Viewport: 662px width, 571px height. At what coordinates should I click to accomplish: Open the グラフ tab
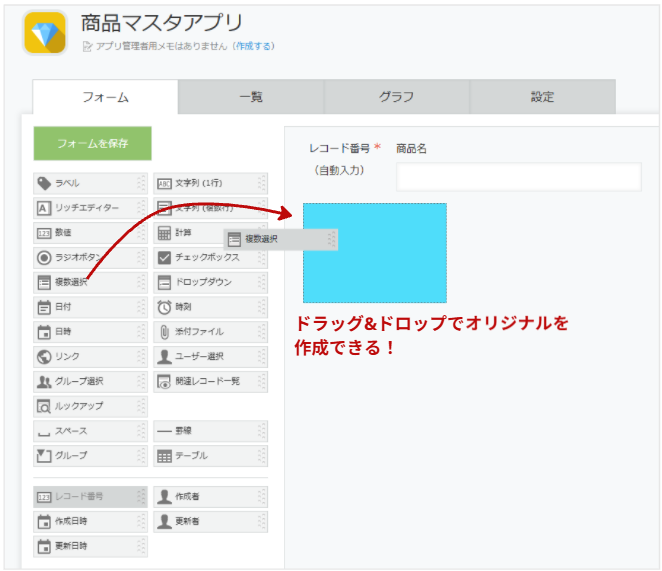click(396, 97)
